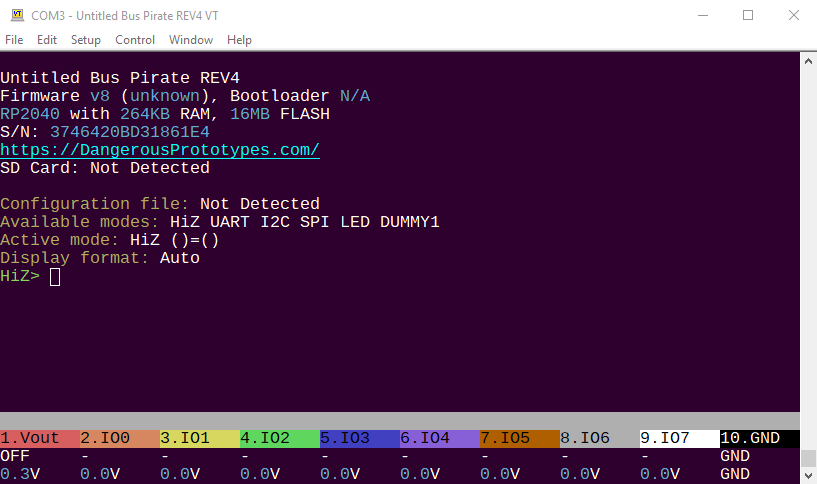The height and width of the screenshot is (484, 817).
Task: Click I2C in available modes
Action: [275, 222]
